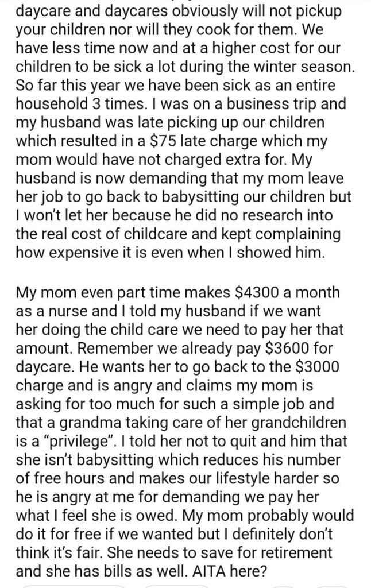Click the text "household 3 times"
The image size is (371, 588).
tap(74, 106)
